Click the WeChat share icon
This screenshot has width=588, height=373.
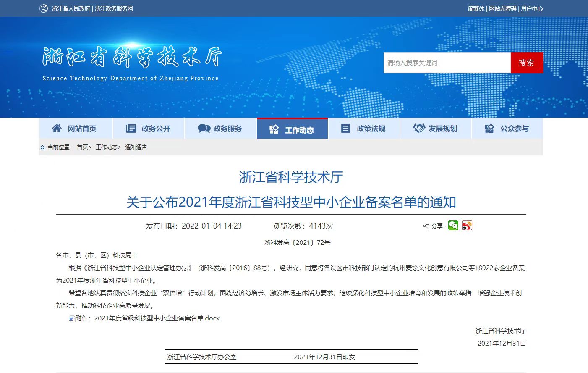point(452,226)
